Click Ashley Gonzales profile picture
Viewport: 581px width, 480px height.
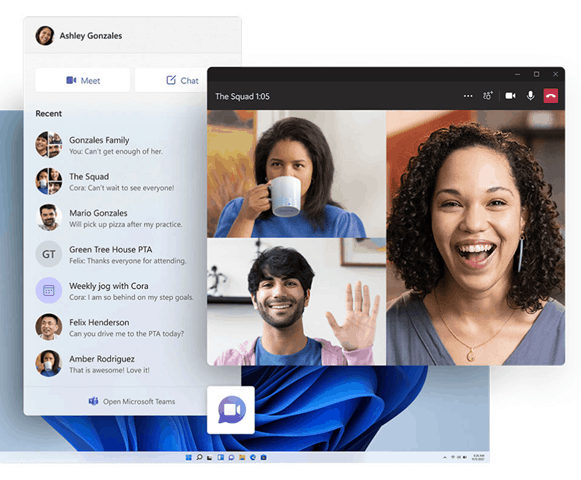45,36
